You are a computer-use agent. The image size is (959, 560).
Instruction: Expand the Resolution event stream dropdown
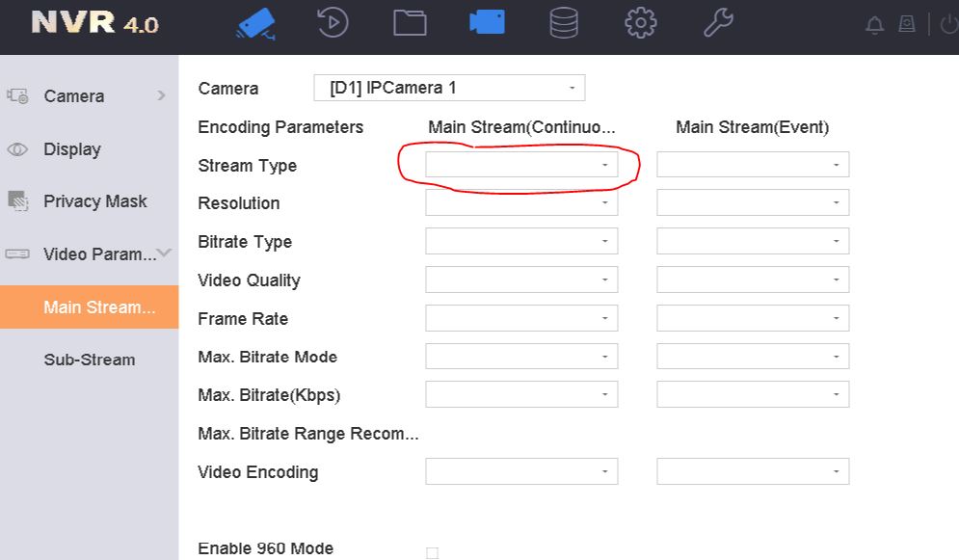(x=752, y=203)
